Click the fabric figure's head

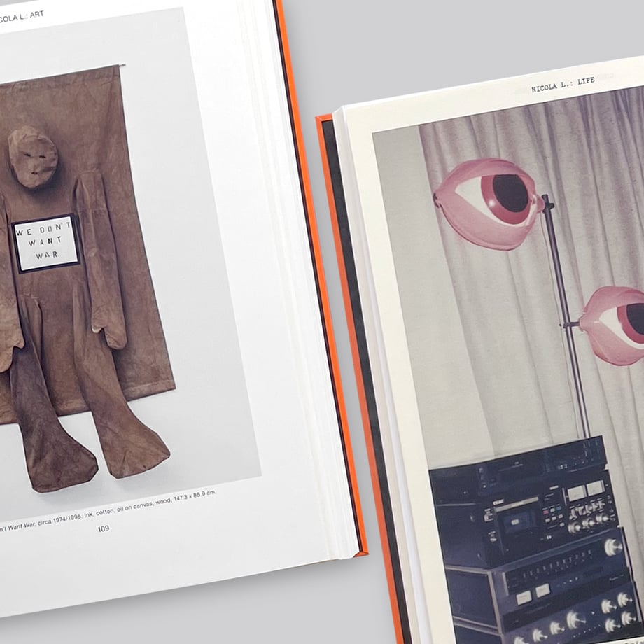pos(33,157)
